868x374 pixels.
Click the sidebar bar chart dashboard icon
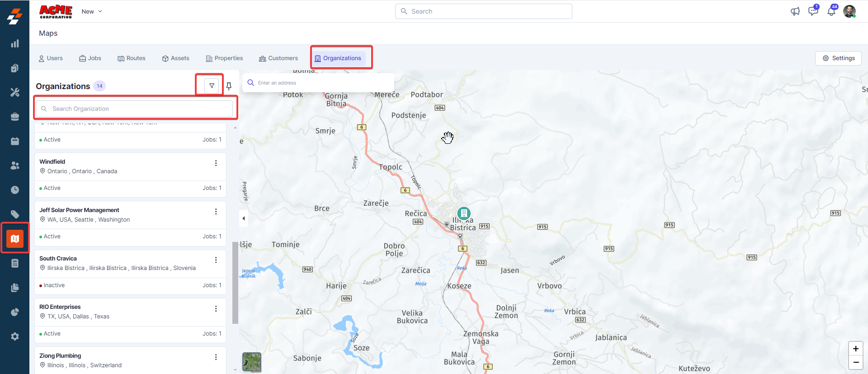coord(15,43)
